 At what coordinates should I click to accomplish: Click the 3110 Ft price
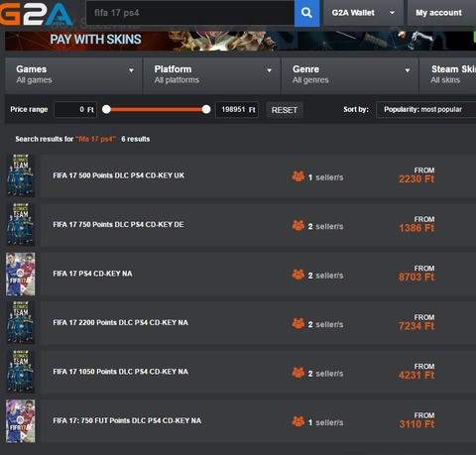pos(416,424)
